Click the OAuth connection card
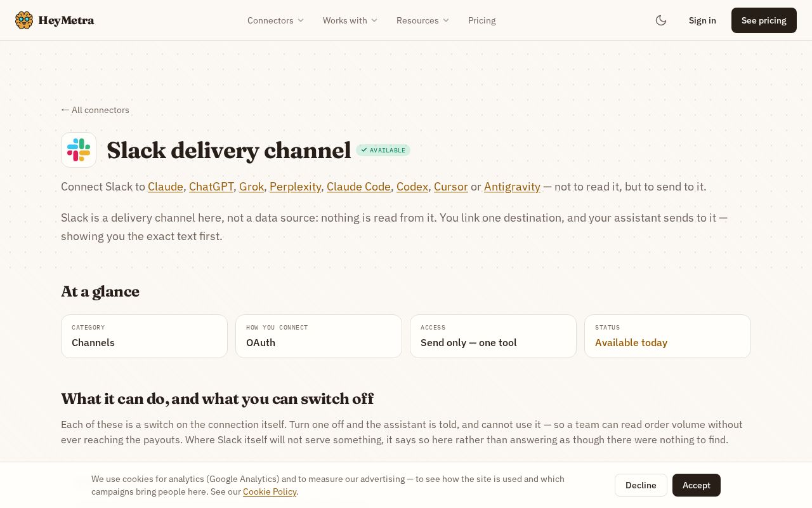812x508 pixels. pyautogui.click(x=318, y=336)
